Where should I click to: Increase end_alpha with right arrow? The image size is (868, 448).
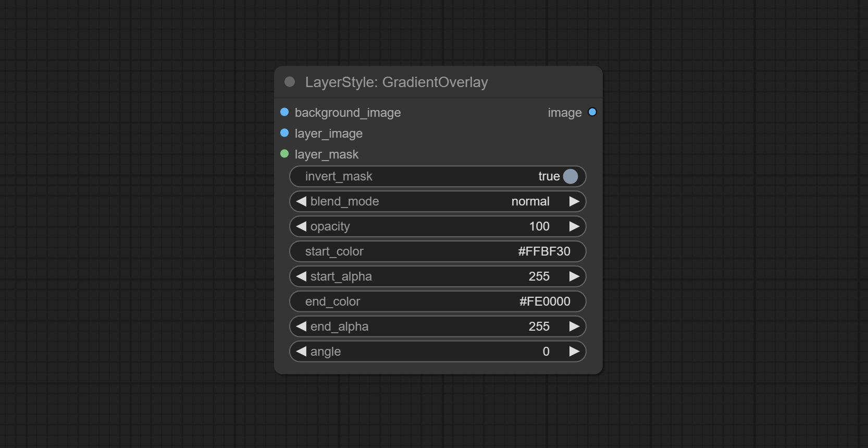click(x=574, y=326)
